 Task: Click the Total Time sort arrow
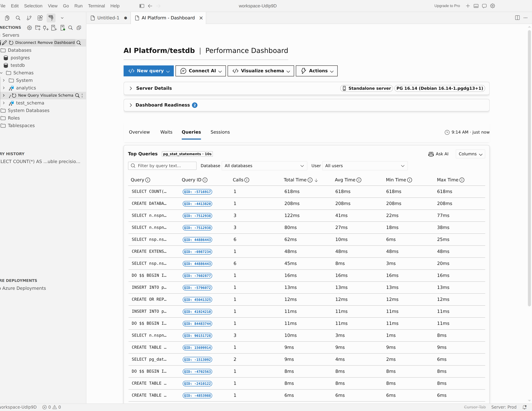click(316, 180)
